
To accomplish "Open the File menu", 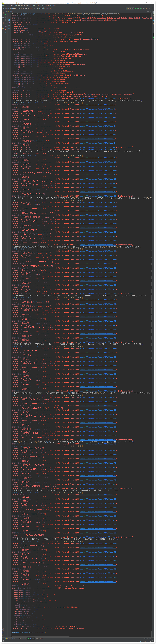I will coord(3,5).
